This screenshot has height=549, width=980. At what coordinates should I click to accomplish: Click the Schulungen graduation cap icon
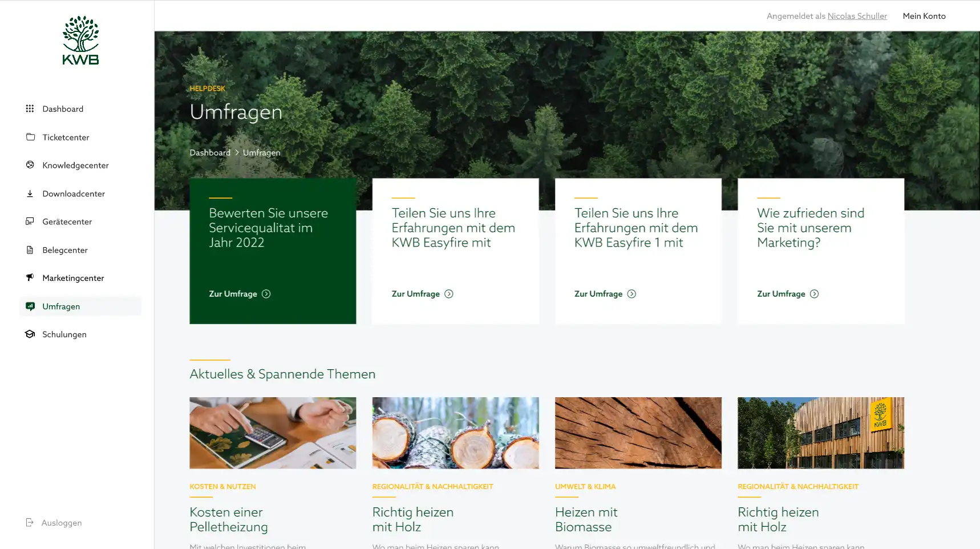(x=30, y=334)
